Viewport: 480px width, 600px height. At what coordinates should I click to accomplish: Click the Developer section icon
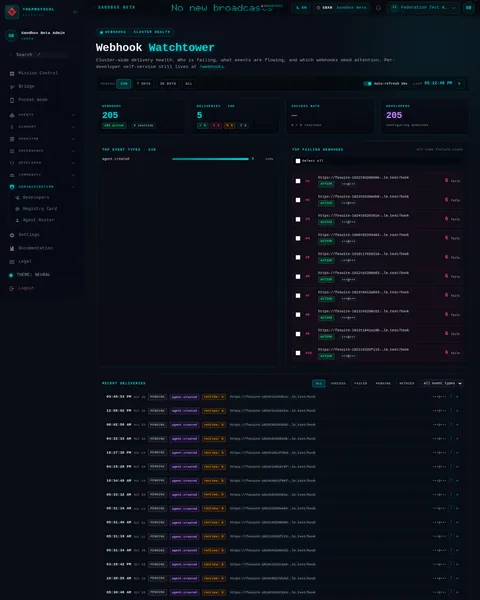coord(12,163)
